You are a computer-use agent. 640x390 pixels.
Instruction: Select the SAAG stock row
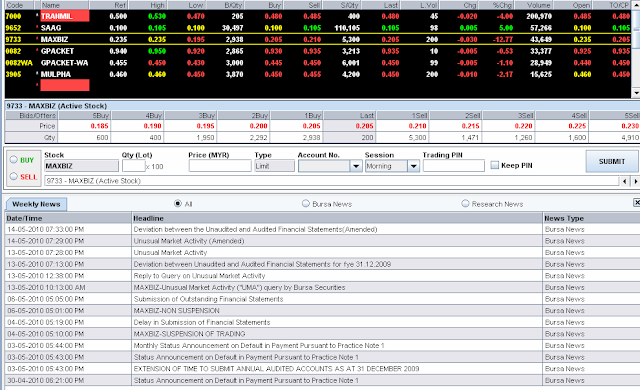tap(318, 28)
